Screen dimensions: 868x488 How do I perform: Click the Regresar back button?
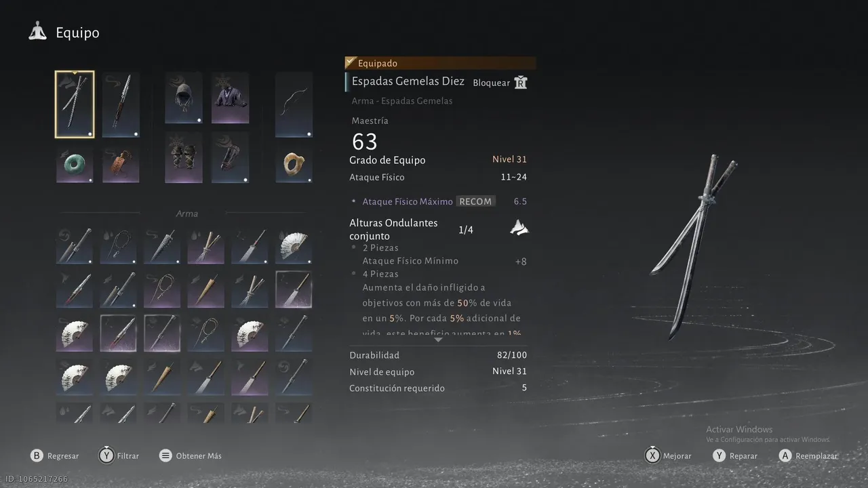[54, 455]
